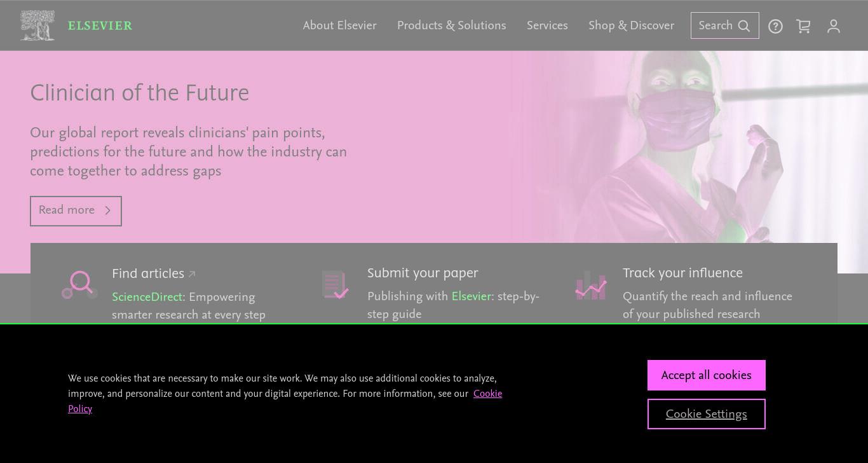
Task: Open the help question mark icon
Action: [x=775, y=26]
